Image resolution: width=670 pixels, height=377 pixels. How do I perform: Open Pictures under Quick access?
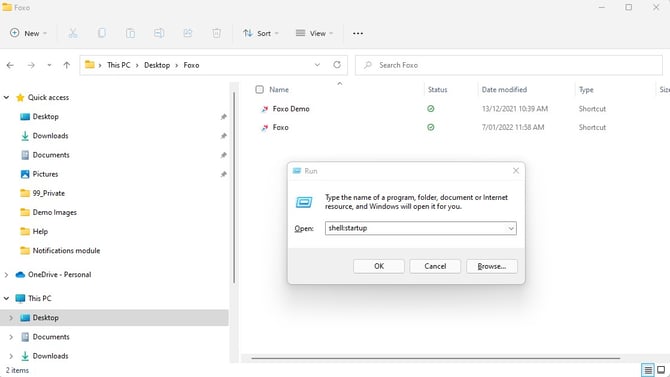pyautogui.click(x=45, y=174)
